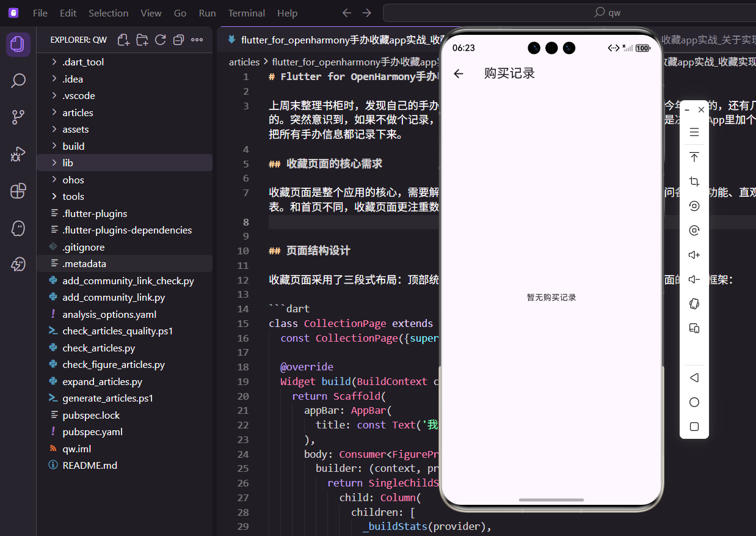Open the File menu
The height and width of the screenshot is (536, 756).
[x=40, y=13]
